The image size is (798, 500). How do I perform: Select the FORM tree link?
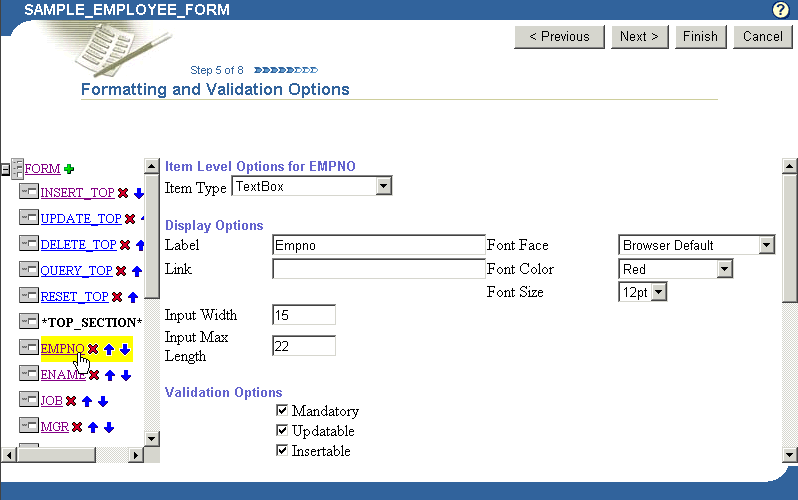pyautogui.click(x=42, y=169)
